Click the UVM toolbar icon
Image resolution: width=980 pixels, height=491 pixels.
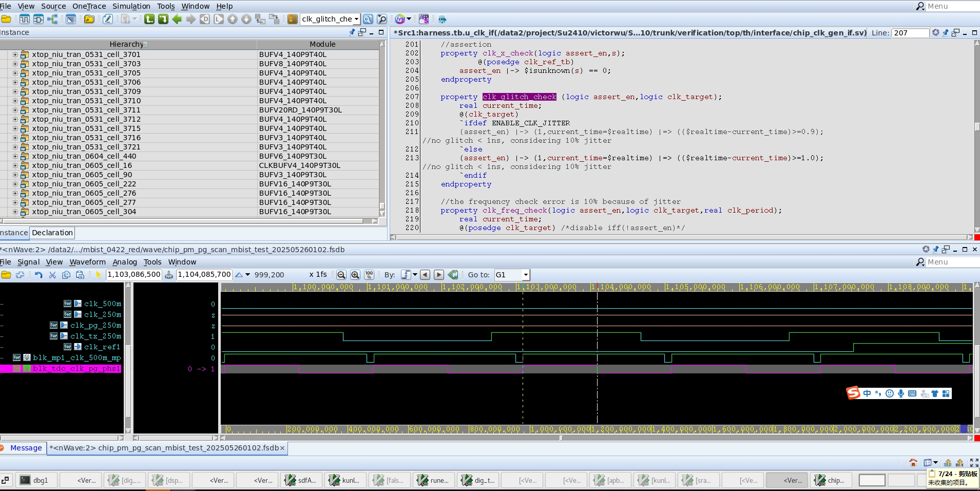(400, 19)
